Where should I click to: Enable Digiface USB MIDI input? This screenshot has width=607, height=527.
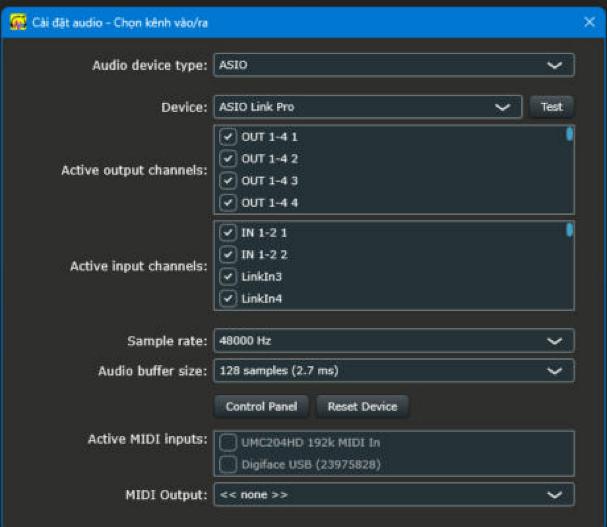click(228, 465)
